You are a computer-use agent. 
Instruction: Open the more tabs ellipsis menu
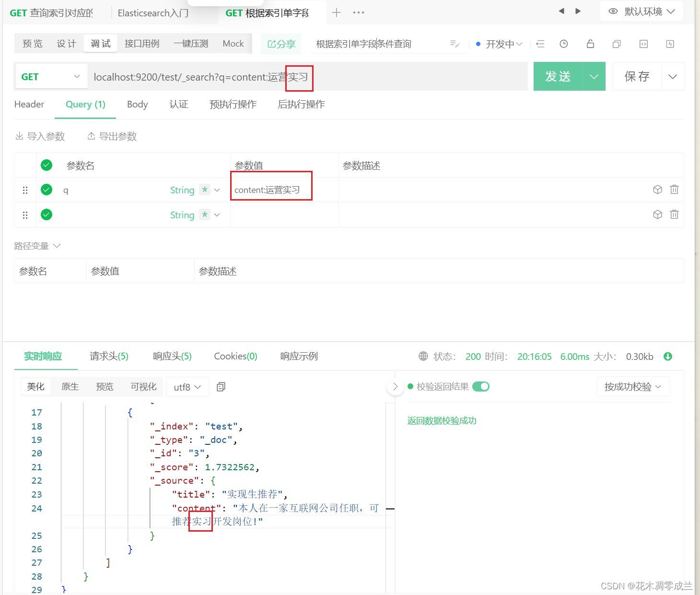click(359, 12)
